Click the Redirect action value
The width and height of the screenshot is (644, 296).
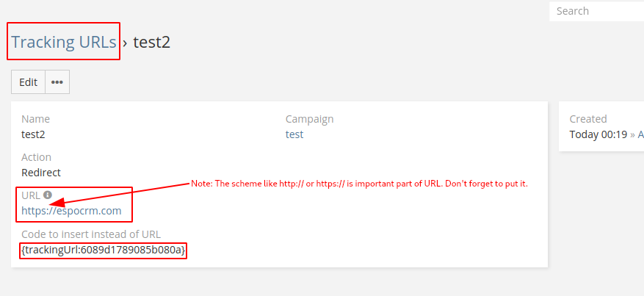tap(41, 173)
